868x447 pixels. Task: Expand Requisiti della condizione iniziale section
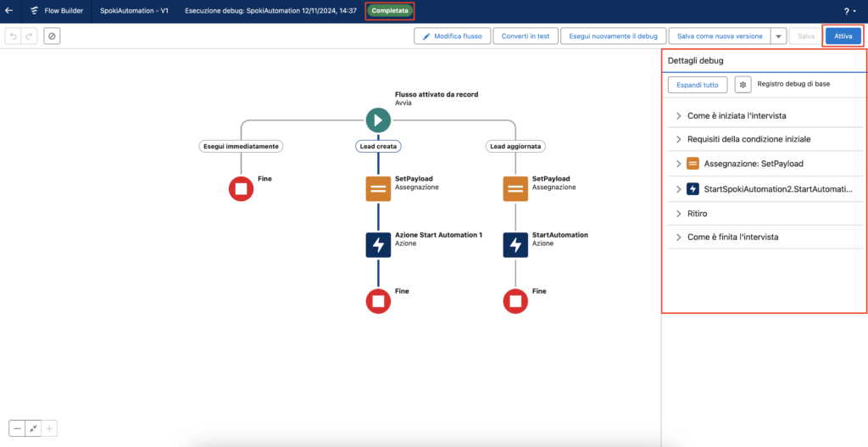coord(678,139)
